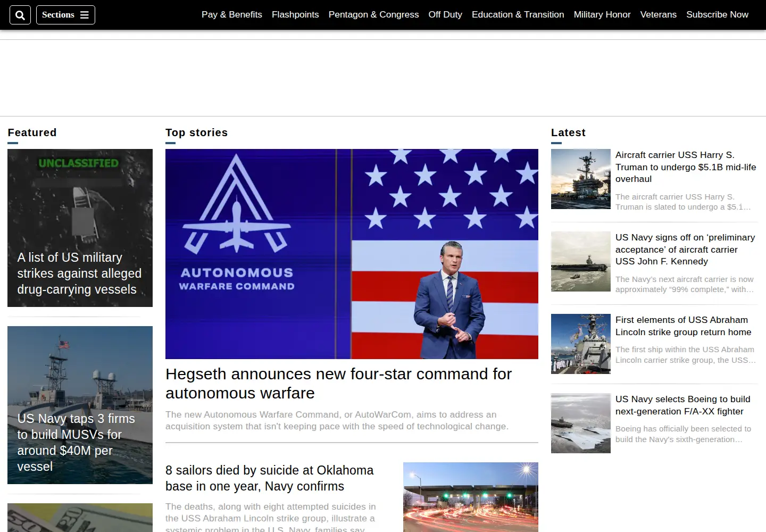Read Hegseth four-star command headline

coord(338,384)
